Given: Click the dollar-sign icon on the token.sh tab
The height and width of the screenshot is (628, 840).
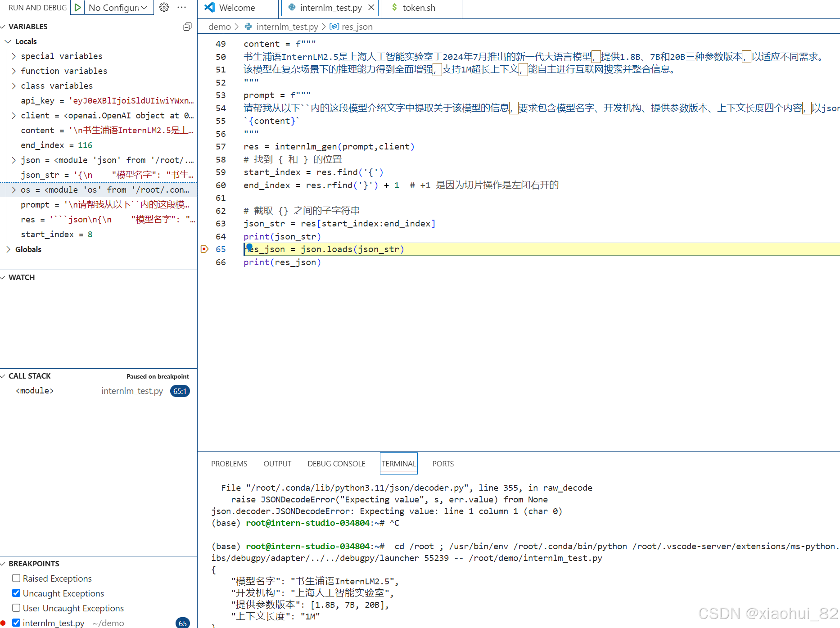Looking at the screenshot, I should [x=395, y=7].
